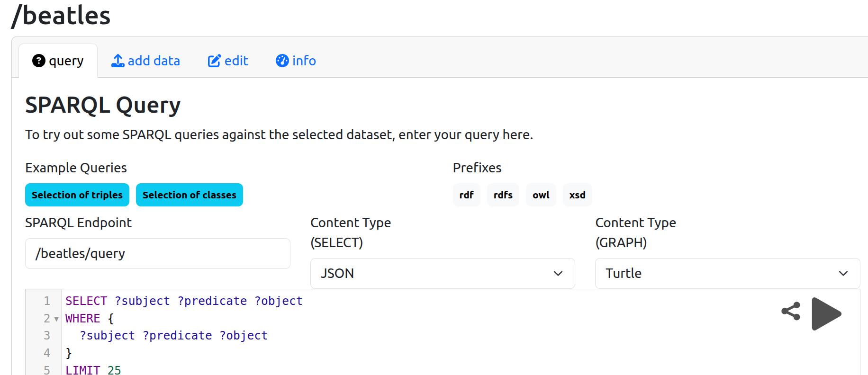Insert the rdfs prefix
This screenshot has width=868, height=375.
[503, 195]
